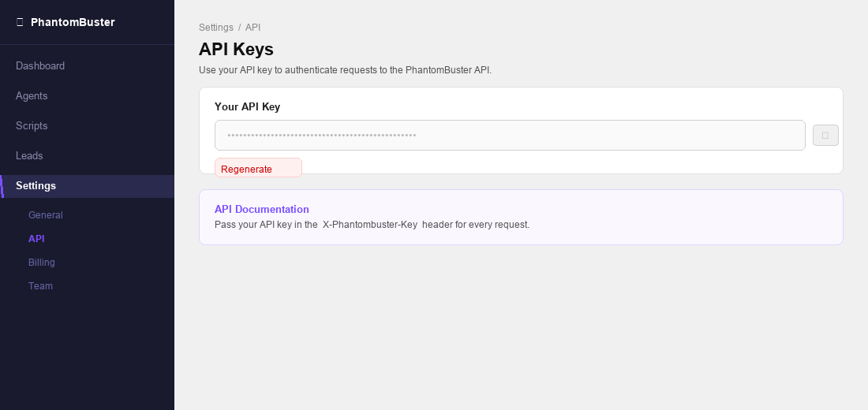The image size is (868, 410).
Task: Go to Team settings
Action: click(x=40, y=286)
